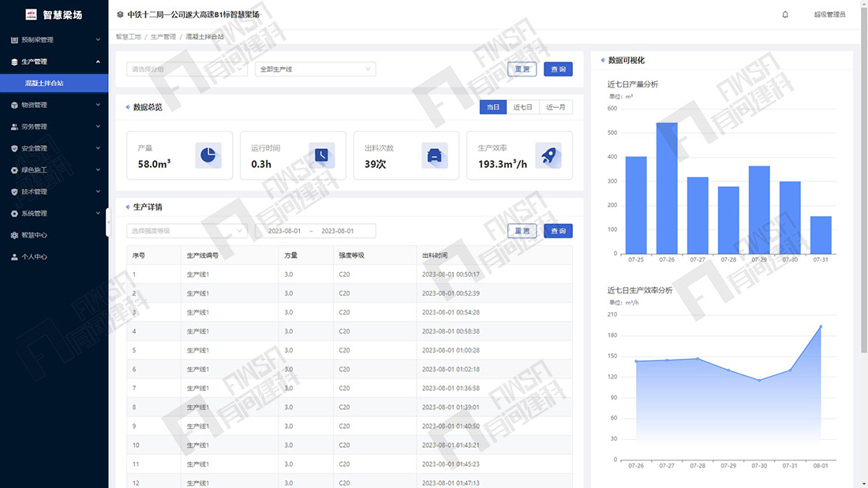Click the 出料次数 truck icon
Image resolution: width=868 pixels, height=488 pixels.
click(x=435, y=155)
